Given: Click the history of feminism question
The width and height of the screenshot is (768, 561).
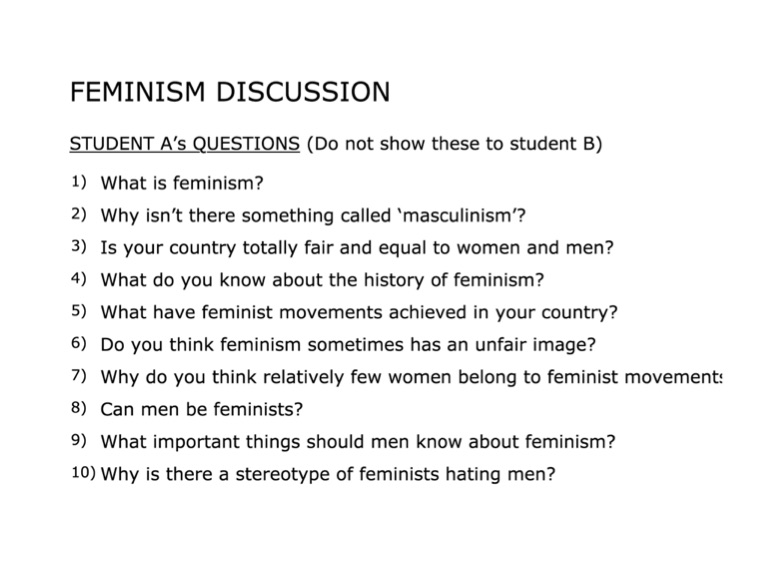Looking at the screenshot, I should [322, 279].
